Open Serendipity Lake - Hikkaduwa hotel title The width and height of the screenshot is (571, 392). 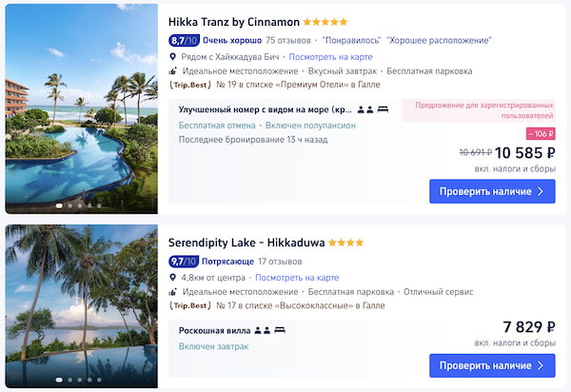[x=246, y=243]
